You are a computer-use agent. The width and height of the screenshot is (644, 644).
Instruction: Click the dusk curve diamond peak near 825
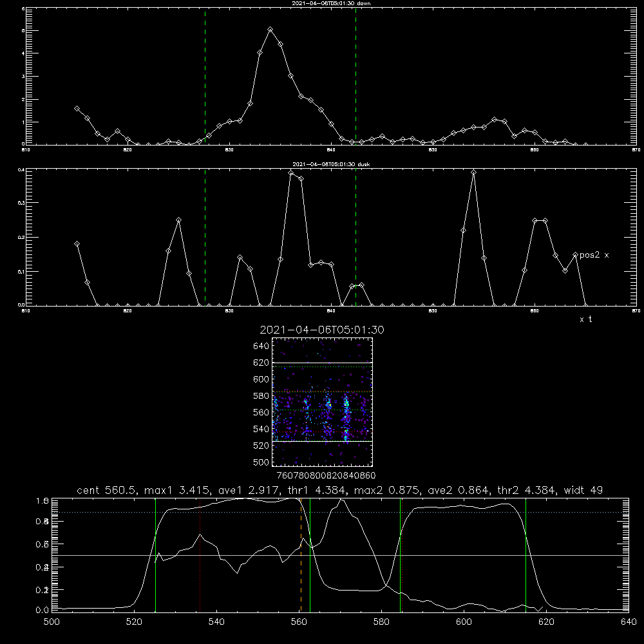(178, 220)
